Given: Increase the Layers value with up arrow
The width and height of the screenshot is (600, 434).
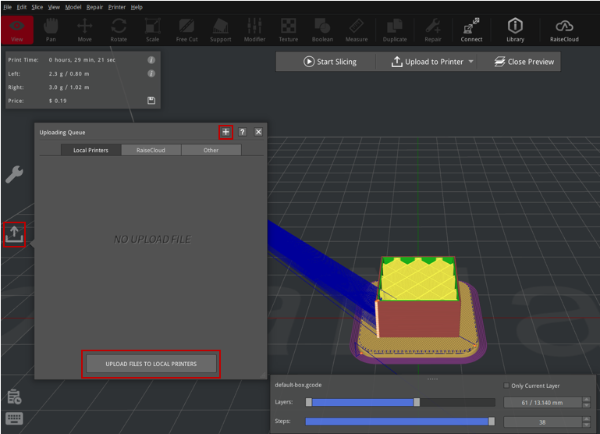Looking at the screenshot, I should [x=586, y=398].
